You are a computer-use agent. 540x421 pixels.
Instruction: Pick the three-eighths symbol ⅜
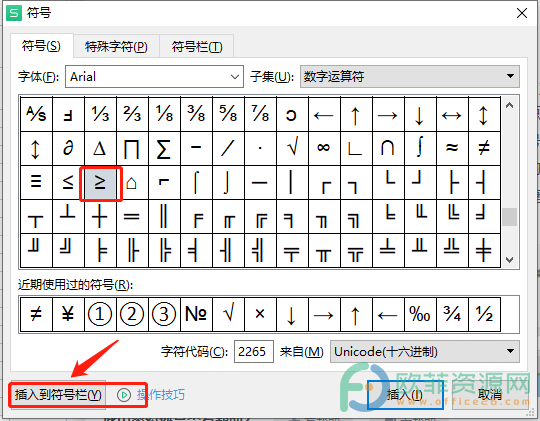coord(196,114)
